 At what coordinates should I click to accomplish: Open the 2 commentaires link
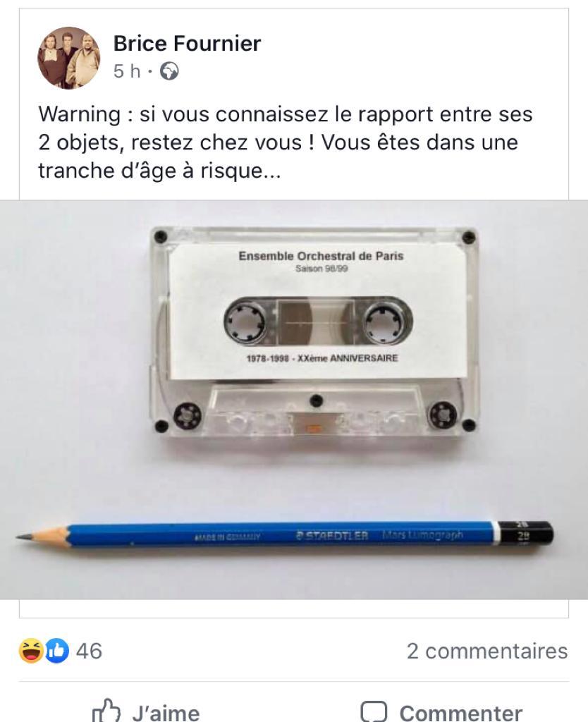487,651
